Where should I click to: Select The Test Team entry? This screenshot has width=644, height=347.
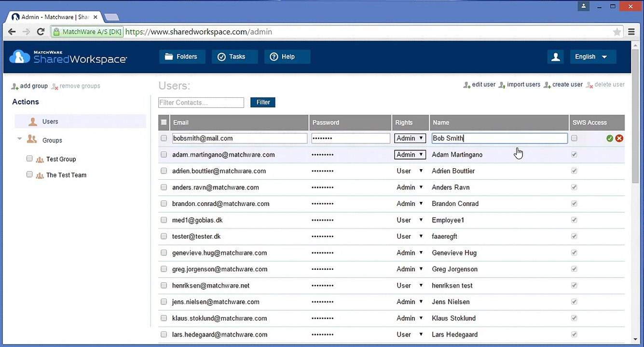click(67, 175)
